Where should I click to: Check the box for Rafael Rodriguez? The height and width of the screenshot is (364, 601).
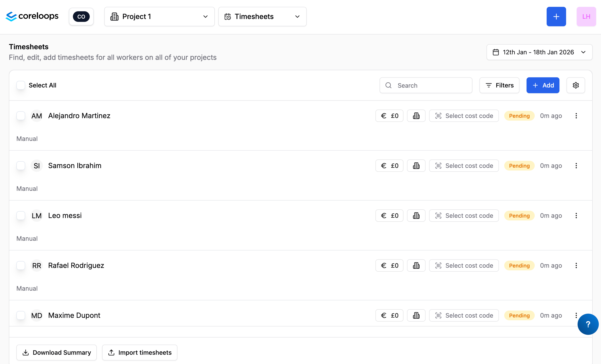21,265
